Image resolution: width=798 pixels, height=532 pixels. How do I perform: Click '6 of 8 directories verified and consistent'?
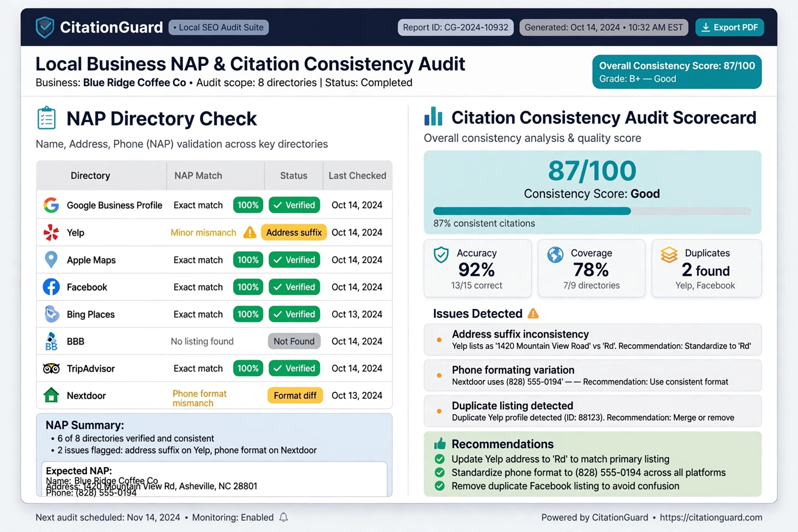pos(135,438)
